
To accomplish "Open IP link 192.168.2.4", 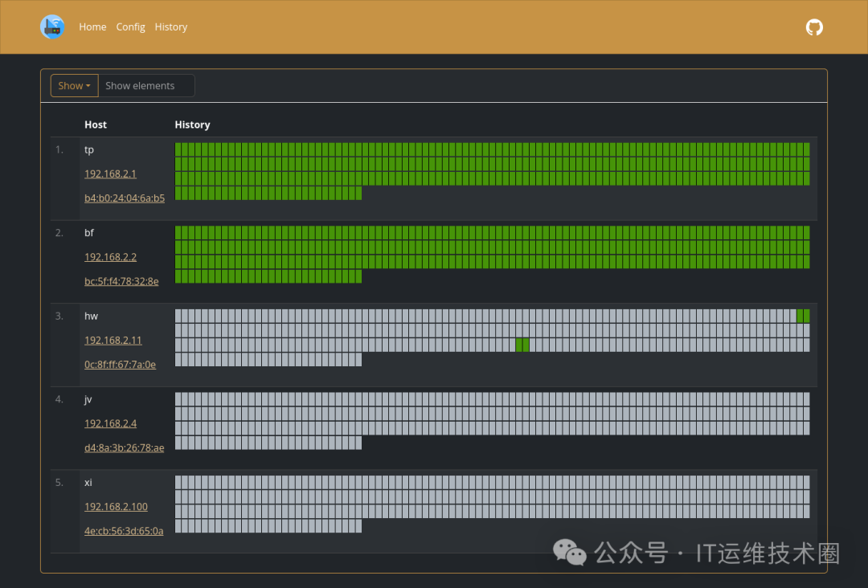I will point(110,423).
